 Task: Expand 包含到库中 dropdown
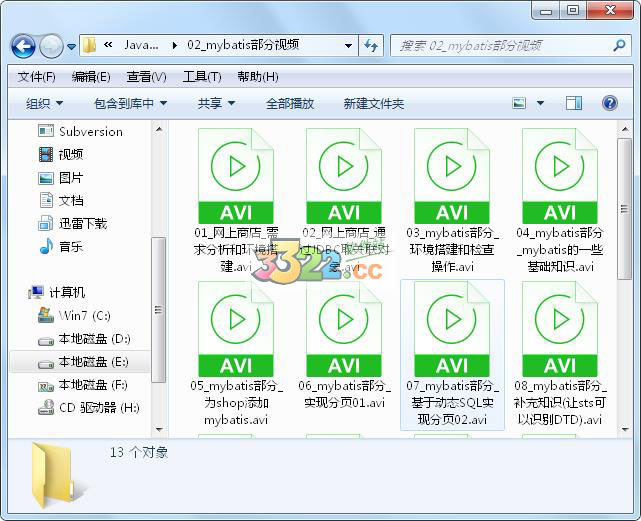point(130,103)
